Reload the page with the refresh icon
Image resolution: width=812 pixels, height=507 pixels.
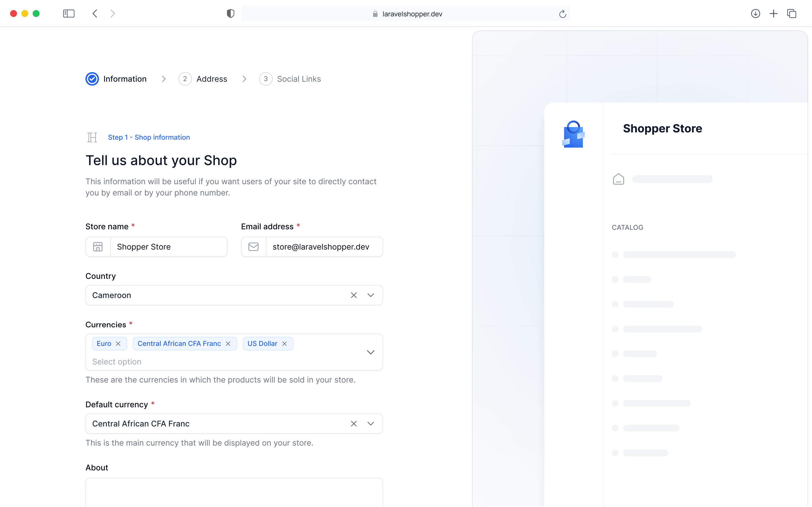click(562, 14)
